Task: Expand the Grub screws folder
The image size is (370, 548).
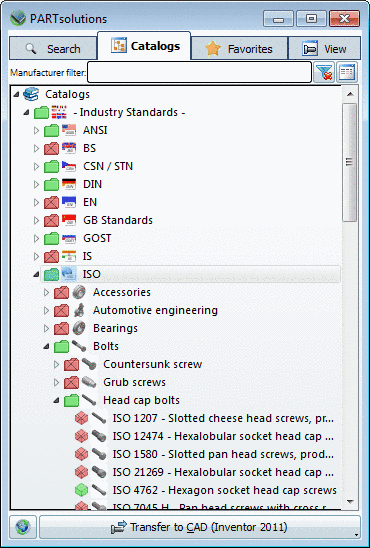Action: [57, 383]
